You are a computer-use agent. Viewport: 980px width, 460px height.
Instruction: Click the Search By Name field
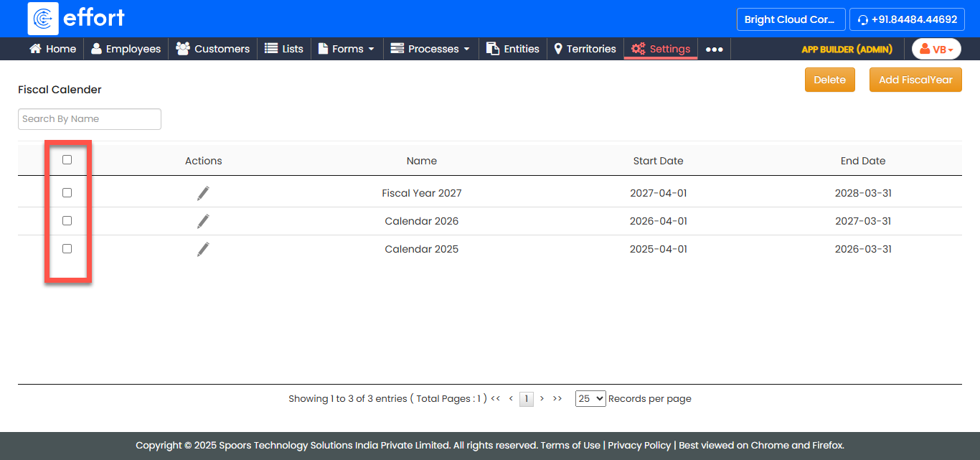tap(90, 119)
